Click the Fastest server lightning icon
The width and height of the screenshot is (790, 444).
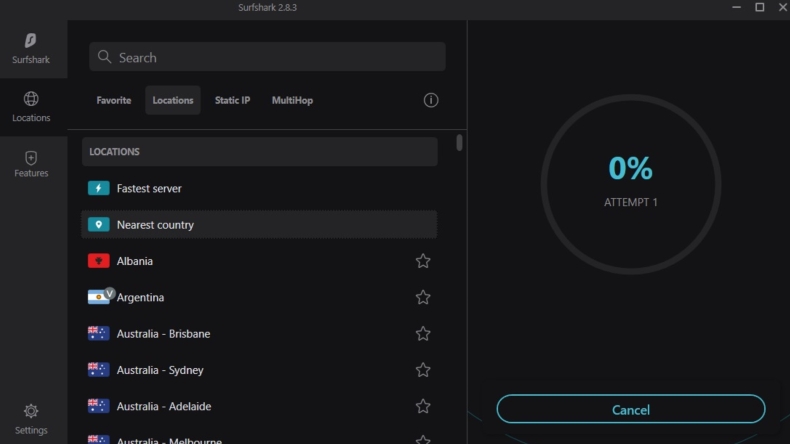coord(98,188)
